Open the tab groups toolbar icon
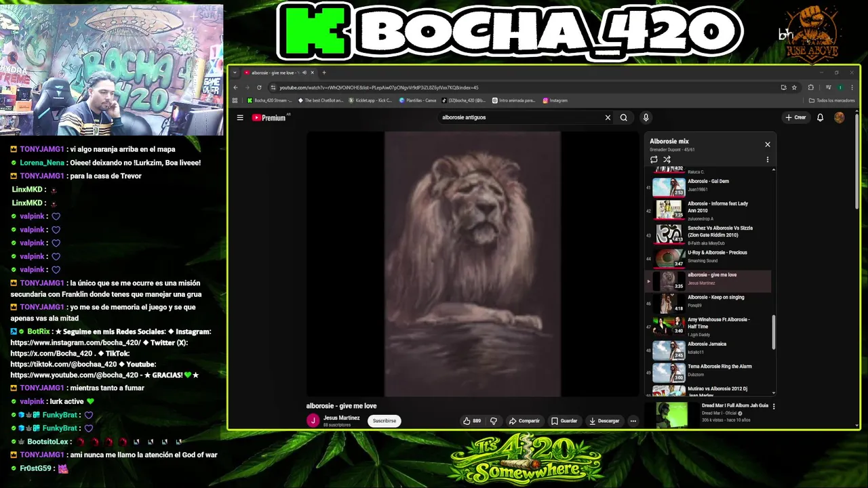 click(x=829, y=87)
